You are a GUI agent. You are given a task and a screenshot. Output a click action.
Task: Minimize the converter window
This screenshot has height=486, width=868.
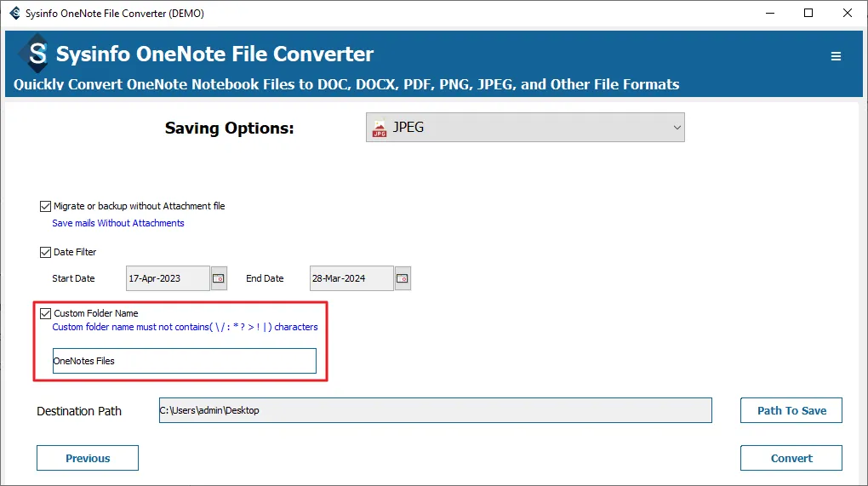(x=770, y=13)
